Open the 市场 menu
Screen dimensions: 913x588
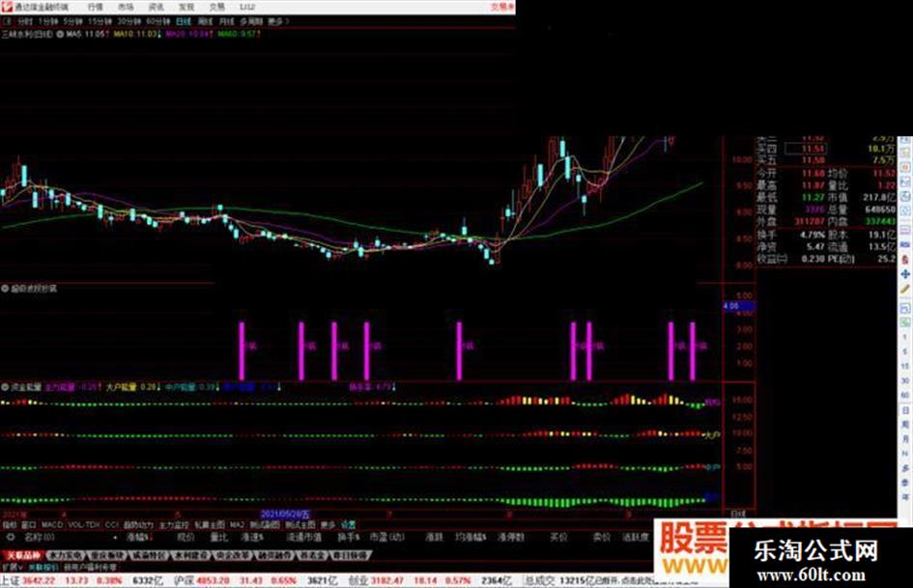click(x=126, y=7)
